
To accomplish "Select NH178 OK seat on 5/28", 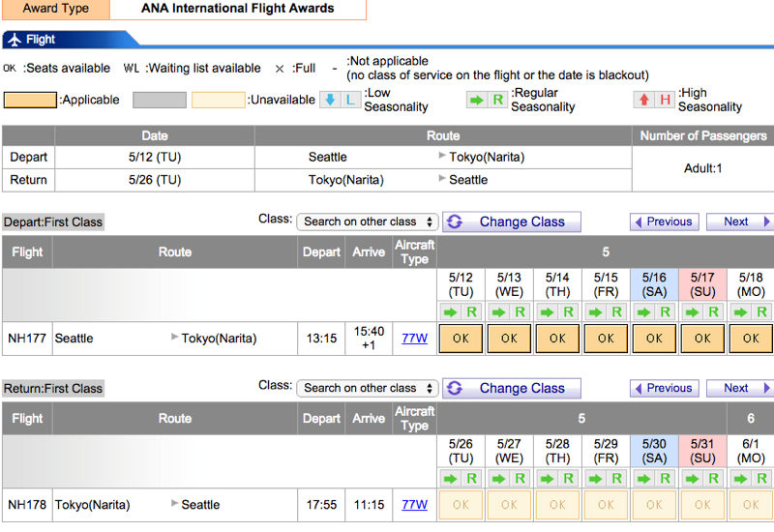I will [x=557, y=505].
